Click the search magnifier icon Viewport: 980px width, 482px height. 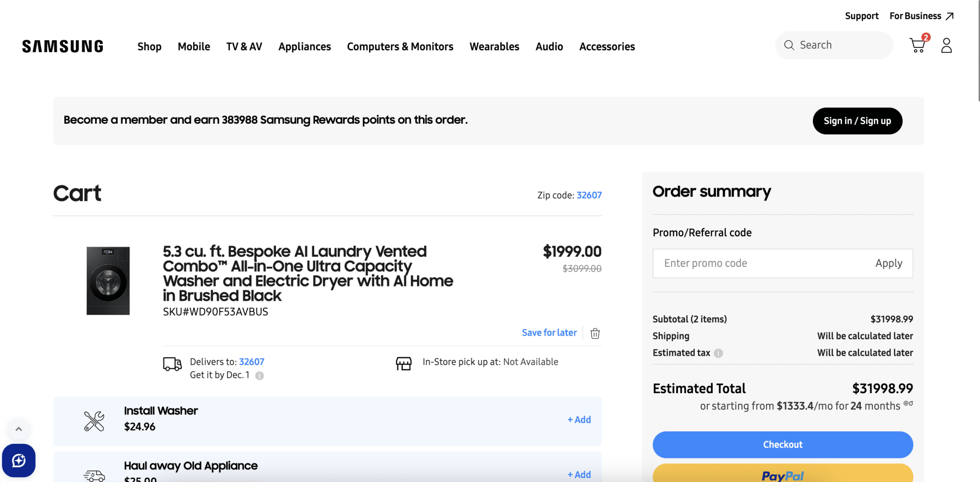pos(789,45)
